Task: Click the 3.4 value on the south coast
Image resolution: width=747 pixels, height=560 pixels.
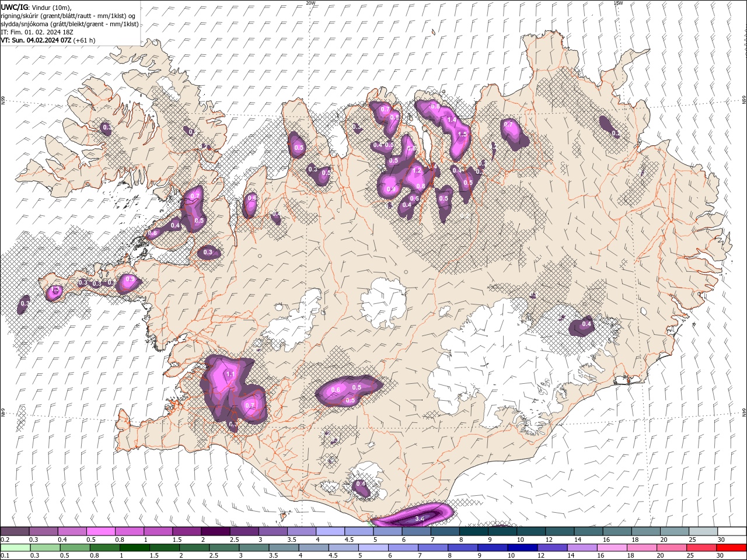Action: point(419,518)
